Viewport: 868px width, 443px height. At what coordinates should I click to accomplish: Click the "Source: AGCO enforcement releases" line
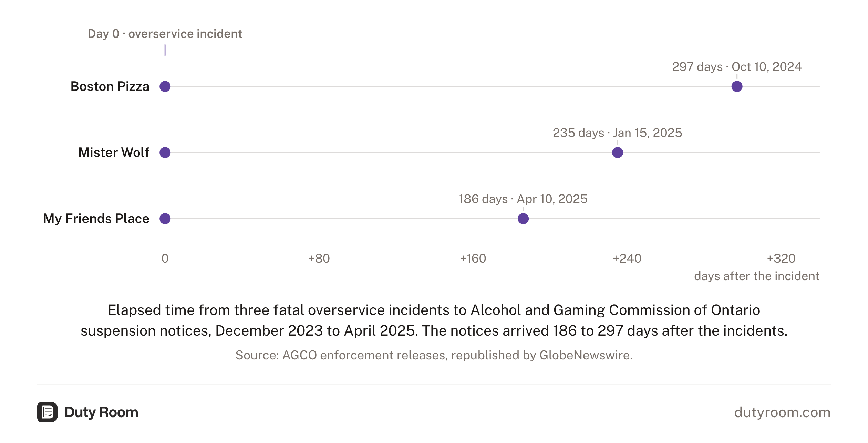[434, 355]
